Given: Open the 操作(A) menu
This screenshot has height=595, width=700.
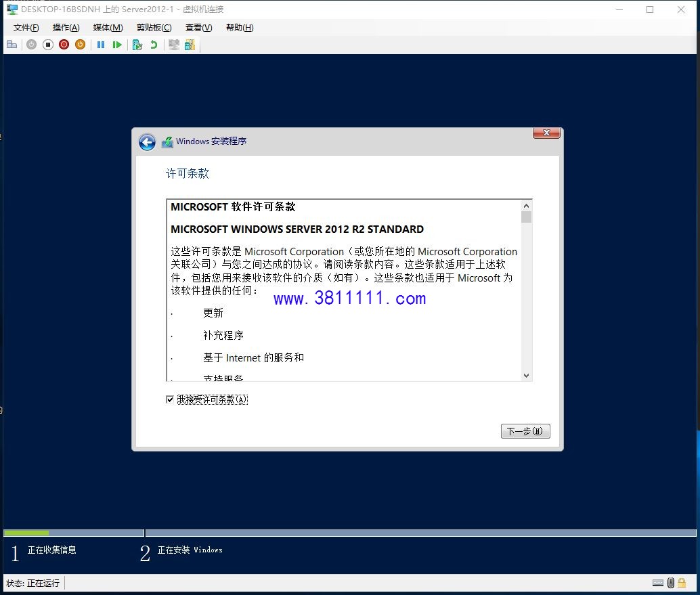Looking at the screenshot, I should (x=66, y=28).
